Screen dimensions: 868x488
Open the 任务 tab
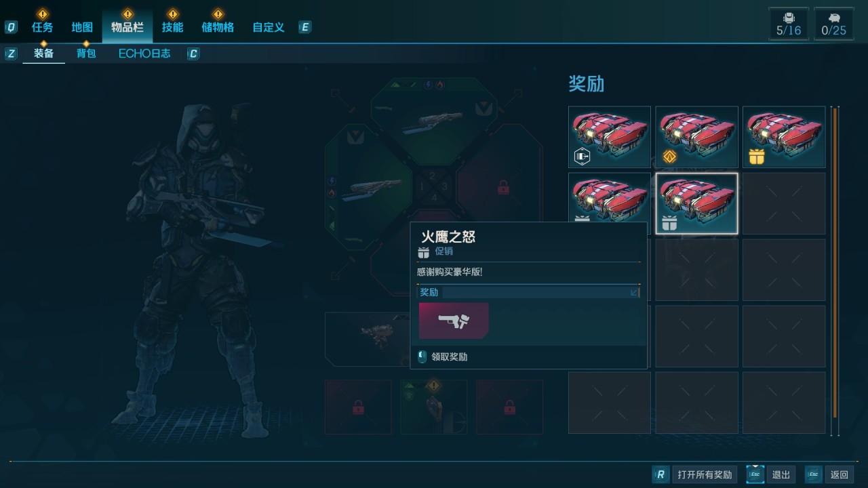[x=43, y=27]
